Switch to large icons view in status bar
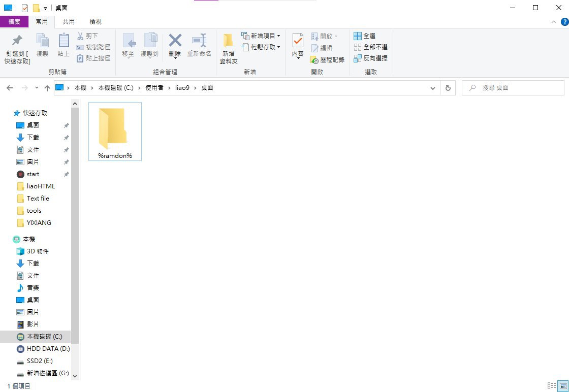 pyautogui.click(x=563, y=386)
